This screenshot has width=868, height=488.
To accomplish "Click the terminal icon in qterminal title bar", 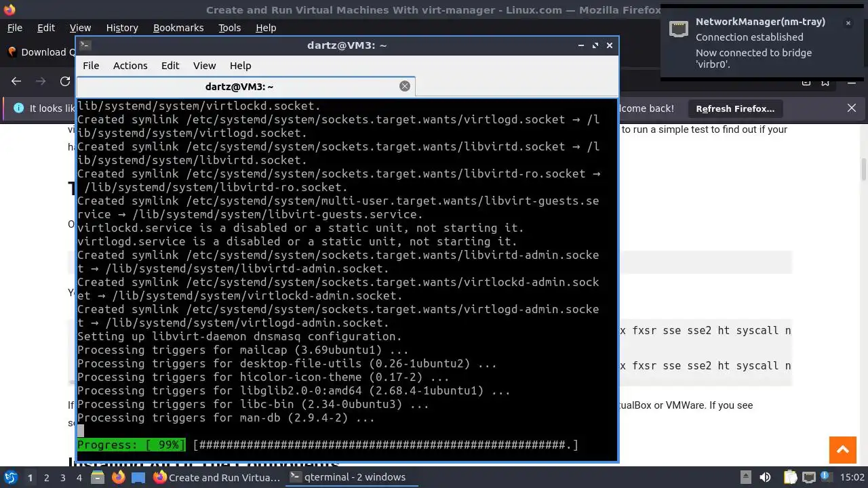I will pyautogui.click(x=85, y=45).
